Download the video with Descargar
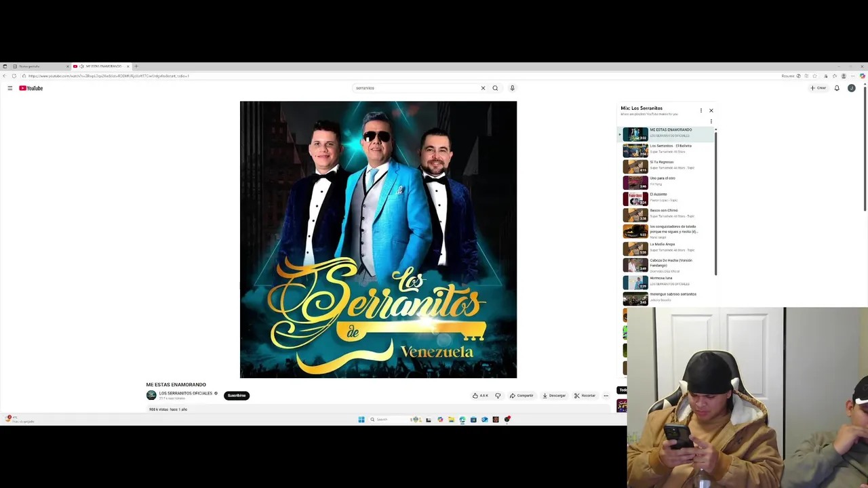Image resolution: width=868 pixels, height=488 pixels. (x=554, y=395)
